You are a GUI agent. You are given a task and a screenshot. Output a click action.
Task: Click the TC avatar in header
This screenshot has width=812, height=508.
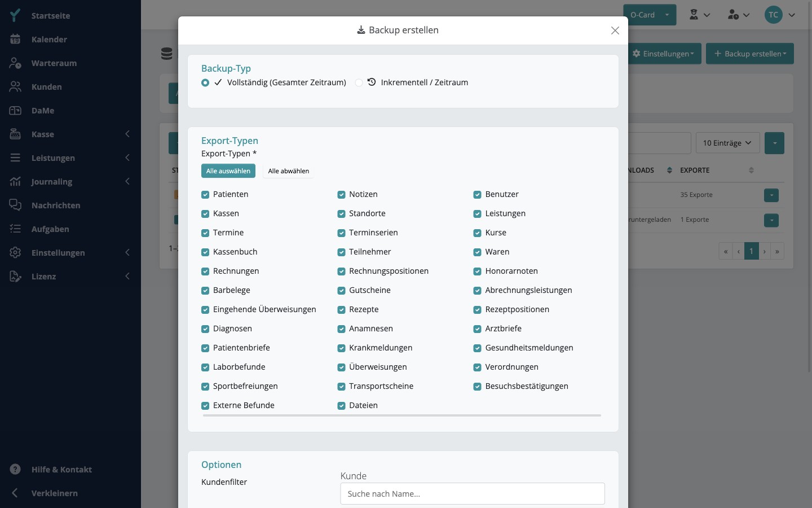[x=774, y=15]
